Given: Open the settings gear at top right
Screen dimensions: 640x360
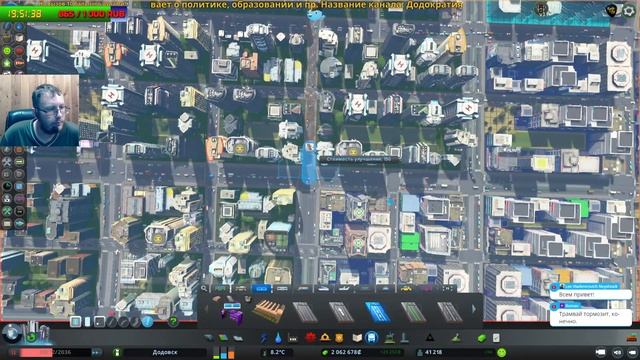Looking at the screenshot, I should click(629, 11).
